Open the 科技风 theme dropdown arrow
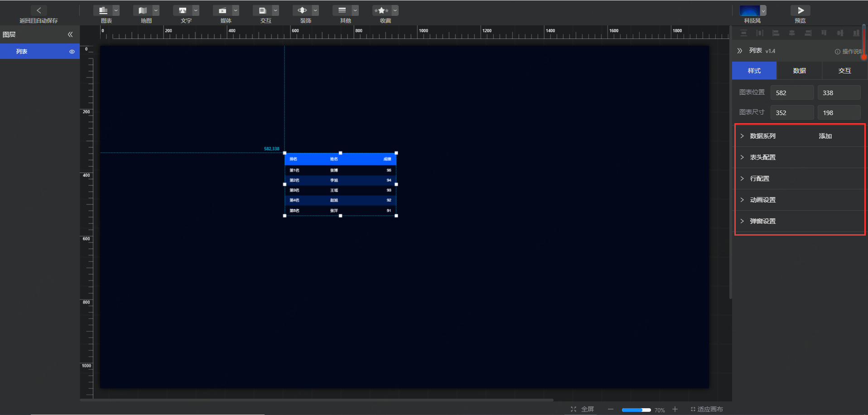The height and width of the screenshot is (415, 868). coord(763,10)
